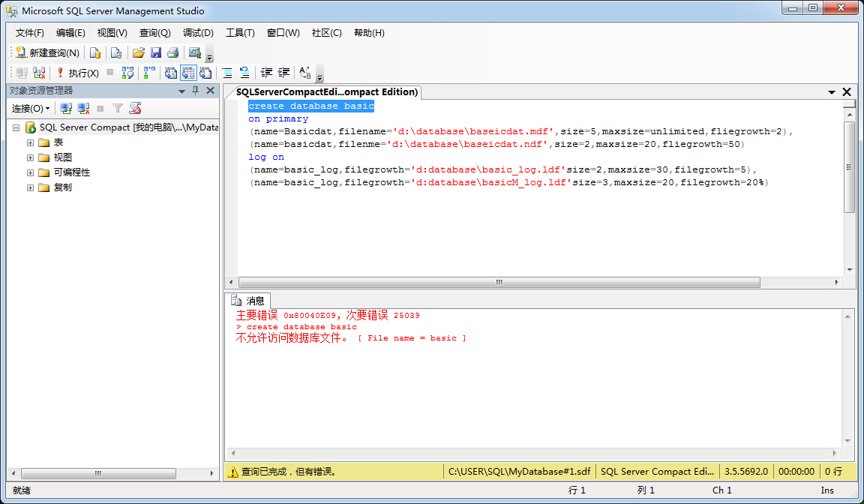This screenshot has height=504, width=864.
Task: Click the 0x80040E09 error message line
Action: tap(328, 315)
